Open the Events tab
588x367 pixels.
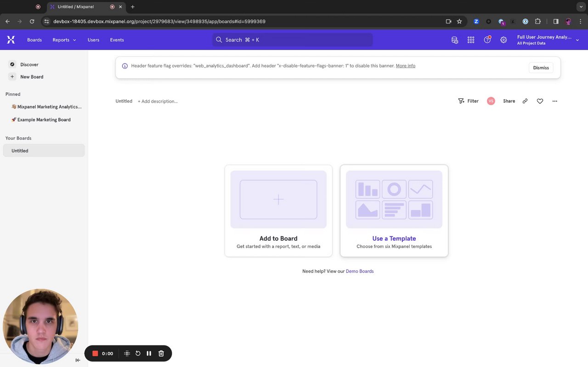coord(117,40)
